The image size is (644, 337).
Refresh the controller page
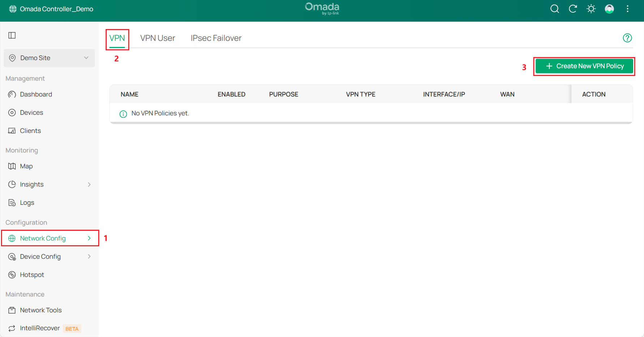pos(573,9)
